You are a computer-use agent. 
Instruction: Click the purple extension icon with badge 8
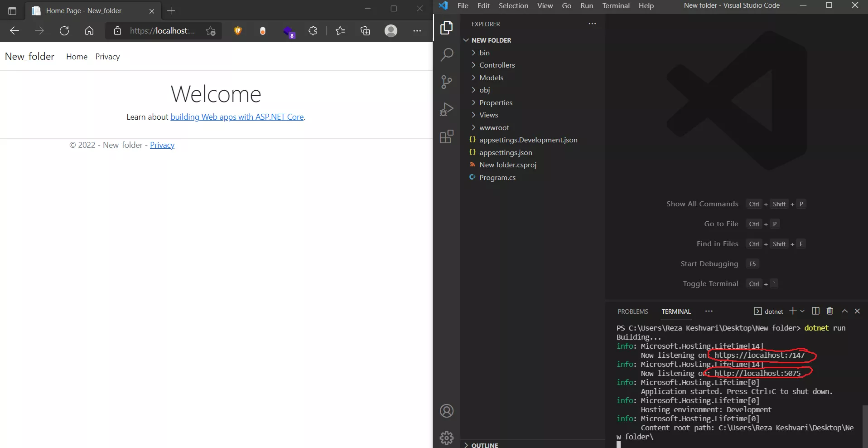pyautogui.click(x=289, y=32)
